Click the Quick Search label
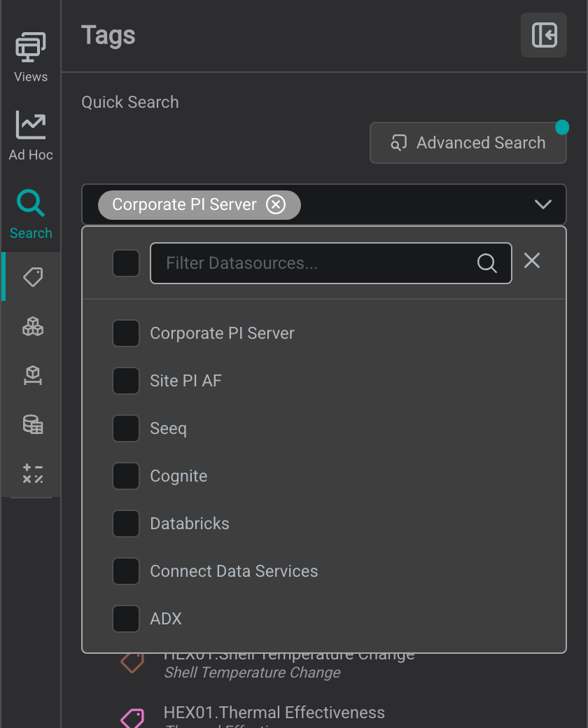Image resolution: width=588 pixels, height=728 pixels. (x=130, y=102)
